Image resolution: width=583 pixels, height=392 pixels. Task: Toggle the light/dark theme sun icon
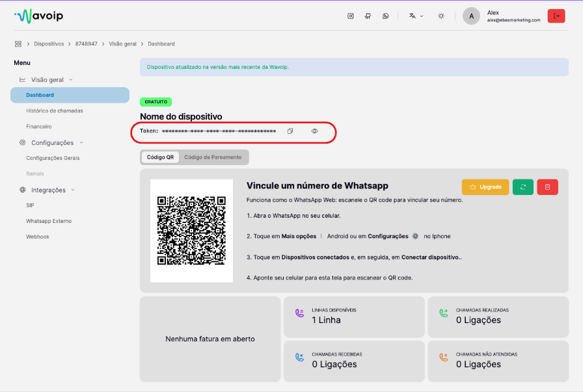[x=441, y=16]
